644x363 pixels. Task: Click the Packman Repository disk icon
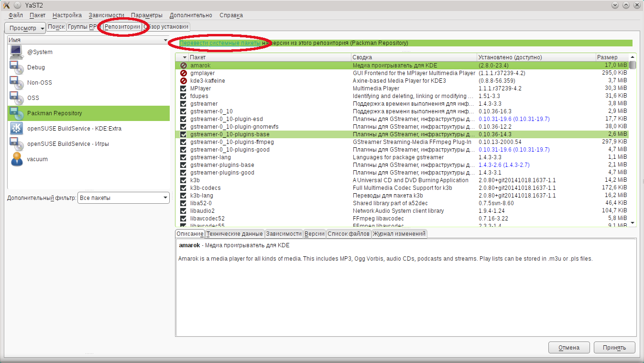(16, 113)
